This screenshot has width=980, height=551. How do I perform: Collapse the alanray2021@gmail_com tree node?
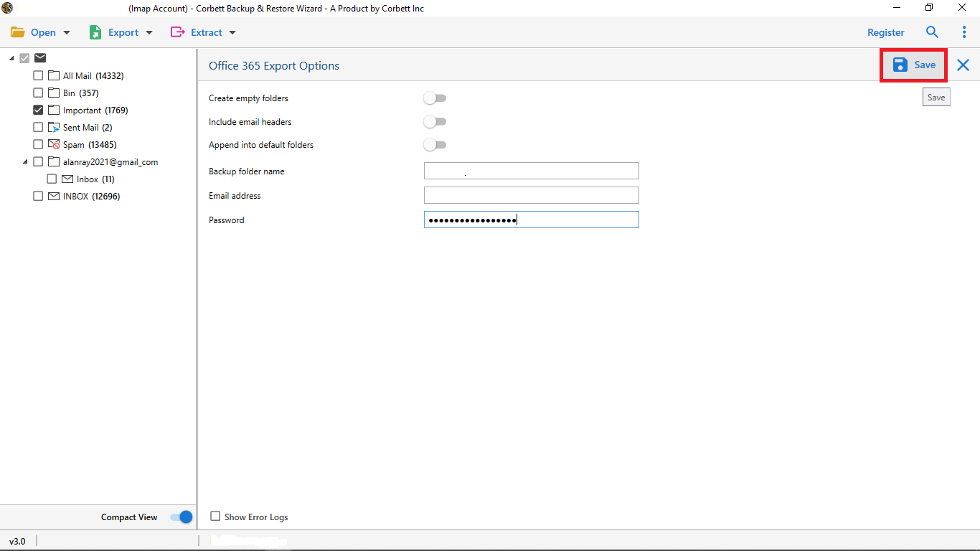(26, 162)
